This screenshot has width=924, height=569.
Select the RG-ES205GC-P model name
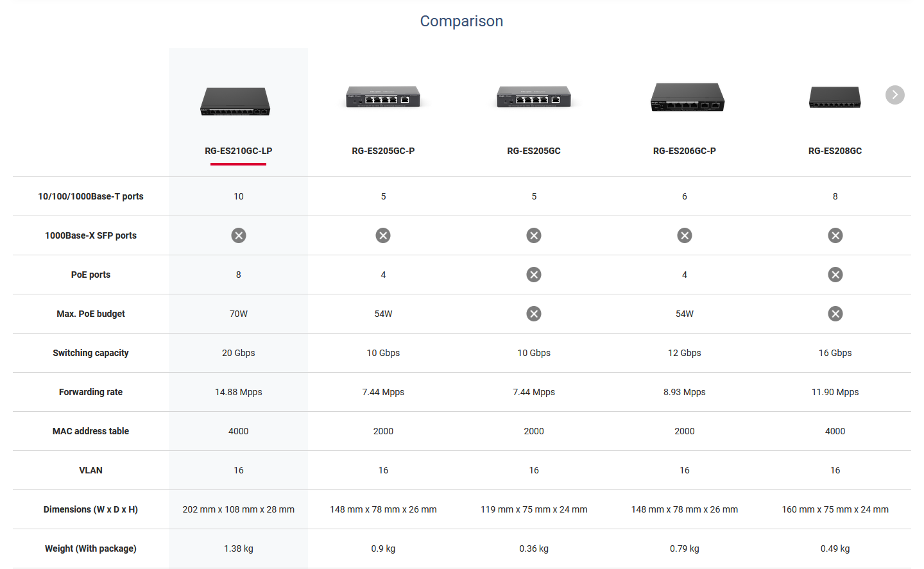click(x=383, y=151)
